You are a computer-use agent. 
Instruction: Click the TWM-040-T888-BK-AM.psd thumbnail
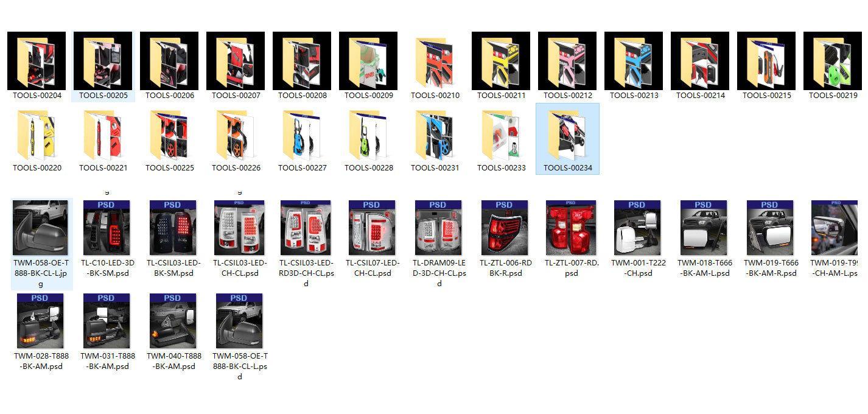point(173,321)
